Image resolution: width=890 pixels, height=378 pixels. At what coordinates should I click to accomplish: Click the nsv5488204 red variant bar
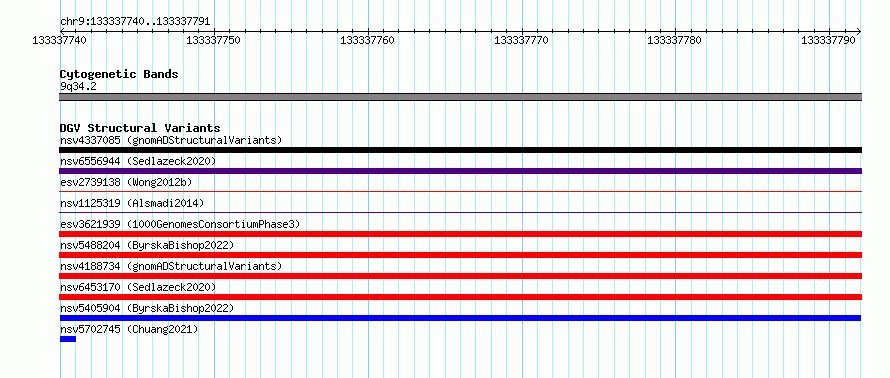click(460, 255)
